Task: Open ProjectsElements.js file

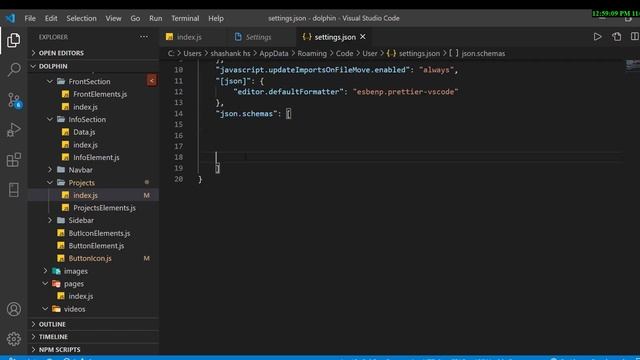Action: [x=104, y=208]
